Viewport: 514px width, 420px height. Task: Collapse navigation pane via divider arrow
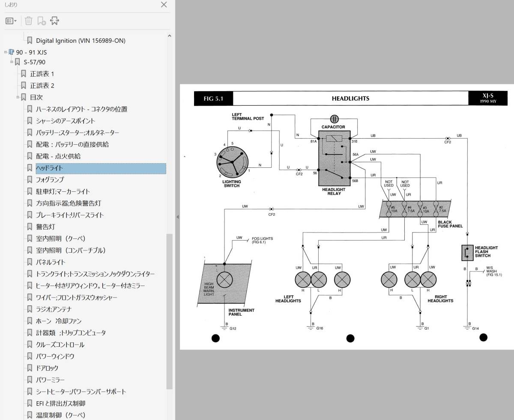point(177,217)
